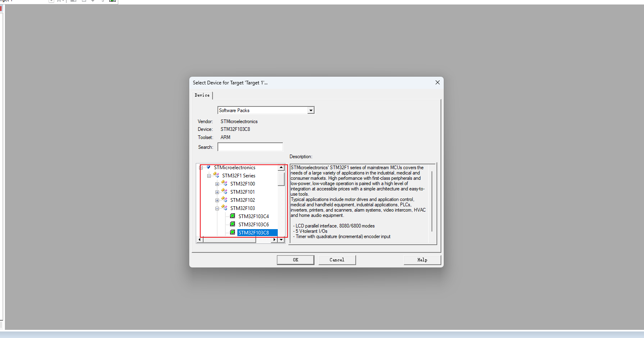The width and height of the screenshot is (644, 338).
Task: Select STMicroelectronics label in tree
Action: click(235, 167)
